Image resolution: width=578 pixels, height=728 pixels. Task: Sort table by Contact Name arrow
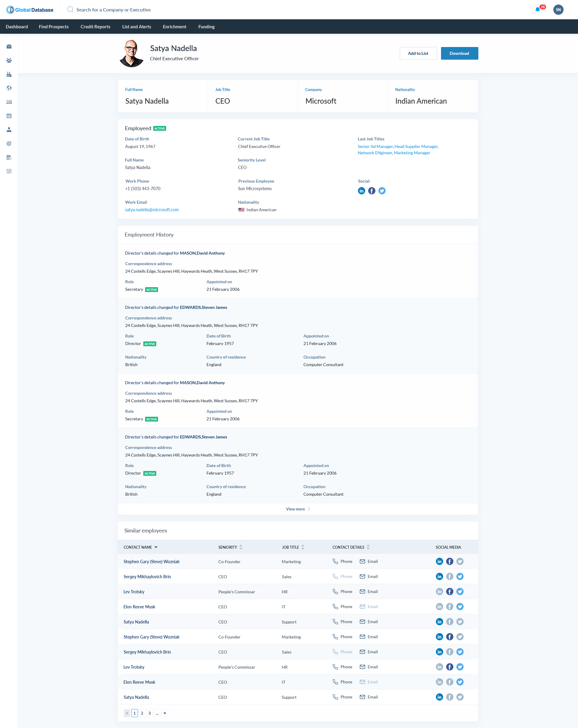pos(156,547)
